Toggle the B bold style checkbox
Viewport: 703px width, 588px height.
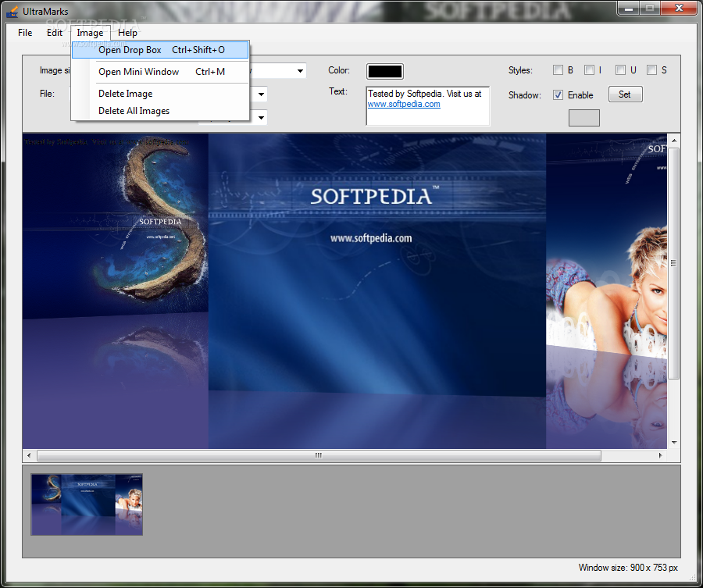558,70
